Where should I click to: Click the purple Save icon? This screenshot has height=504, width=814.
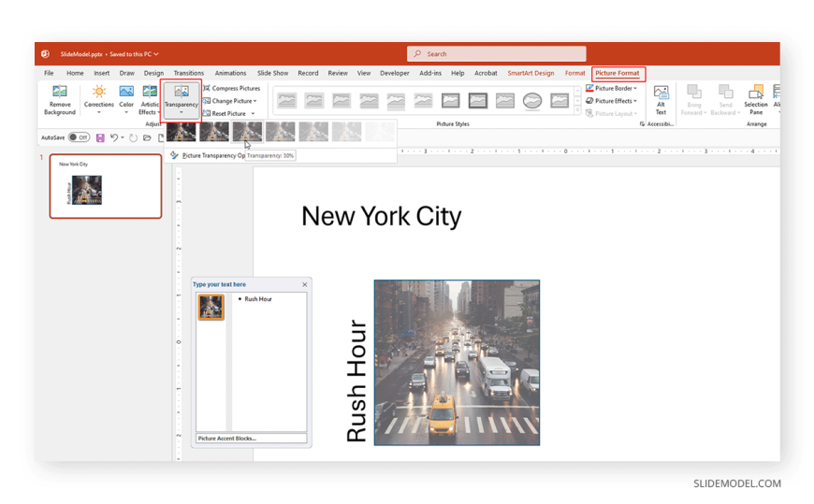[100, 137]
